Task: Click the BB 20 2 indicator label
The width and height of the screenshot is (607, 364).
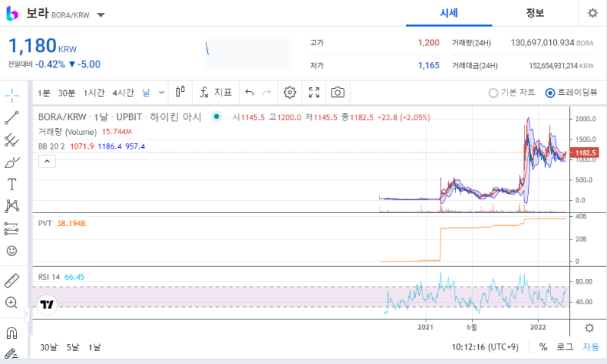Action: [52, 146]
